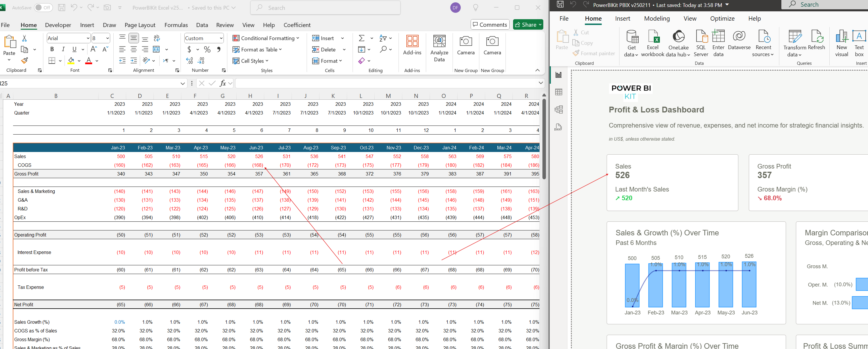868x349 pixels.
Task: Toggle the AutoSave switch
Action: (x=43, y=8)
